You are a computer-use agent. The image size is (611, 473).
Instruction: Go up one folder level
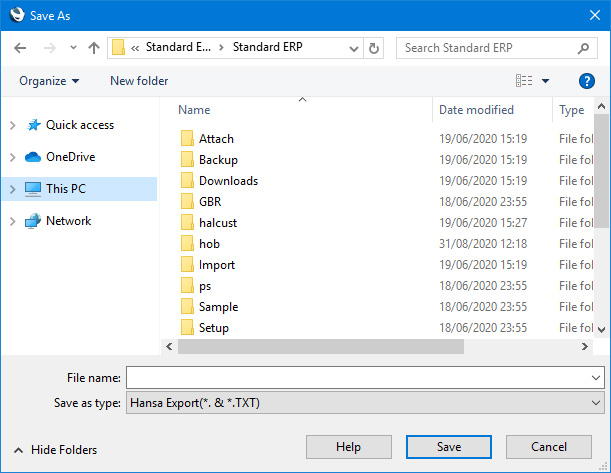(94, 48)
